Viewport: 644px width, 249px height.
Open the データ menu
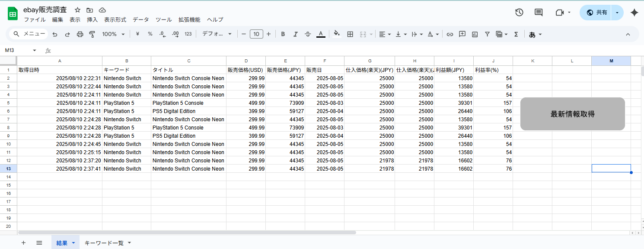coord(140,20)
